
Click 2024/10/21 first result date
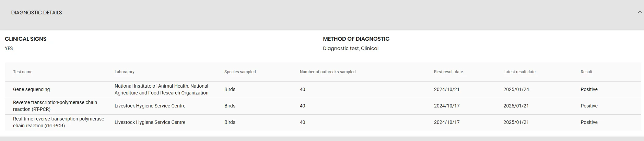(x=447, y=89)
